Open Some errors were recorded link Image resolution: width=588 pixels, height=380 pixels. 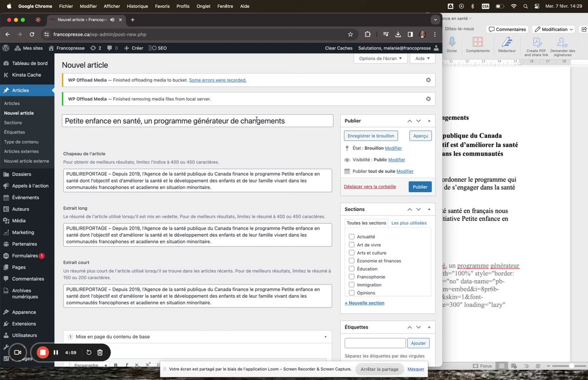[x=218, y=80]
